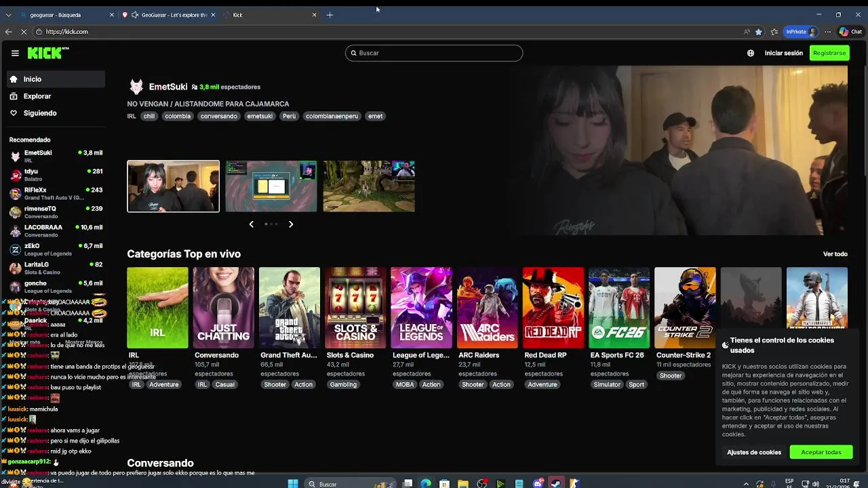Open the IRL category card
Screen dimensions: 868x488
pyautogui.click(x=157, y=308)
